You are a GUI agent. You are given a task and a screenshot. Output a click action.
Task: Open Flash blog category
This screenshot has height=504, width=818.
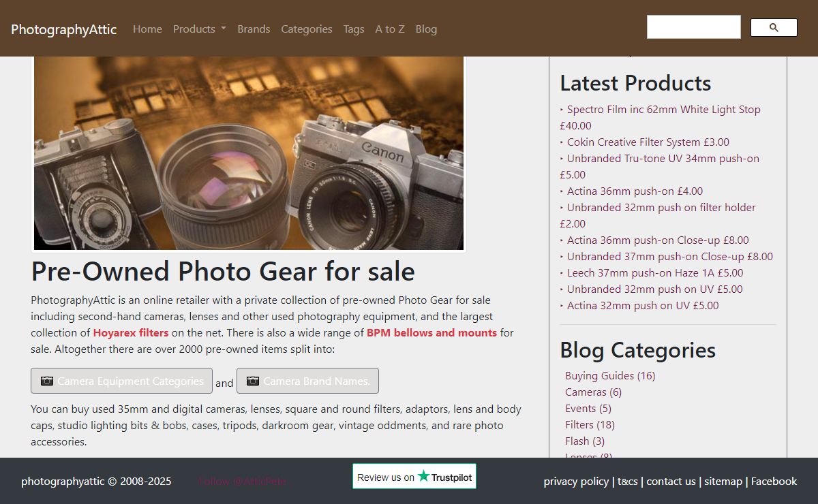coord(585,441)
